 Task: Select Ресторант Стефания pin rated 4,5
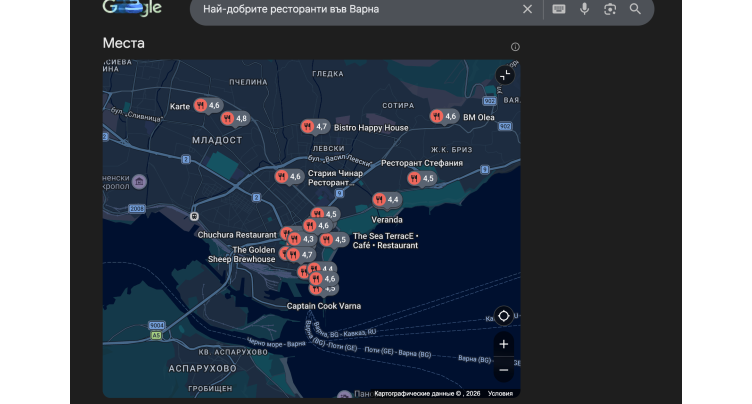(421, 178)
